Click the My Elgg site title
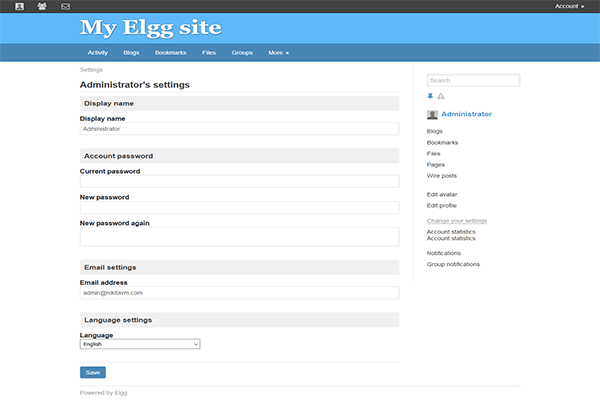 point(150,27)
